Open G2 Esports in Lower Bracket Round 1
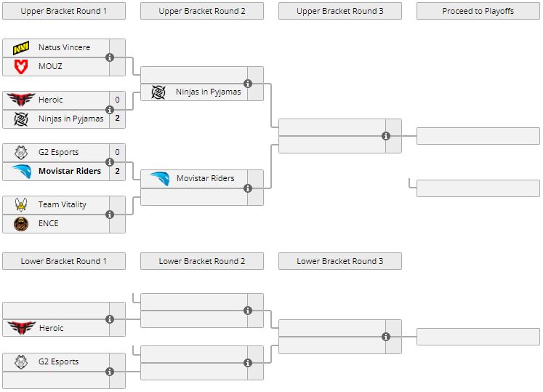This screenshot has height=392, width=543. [x=58, y=361]
